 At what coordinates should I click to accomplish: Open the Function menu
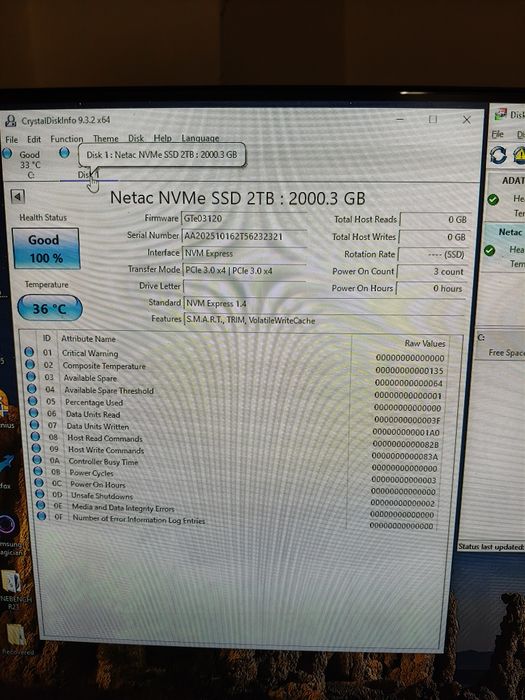pyautogui.click(x=67, y=139)
